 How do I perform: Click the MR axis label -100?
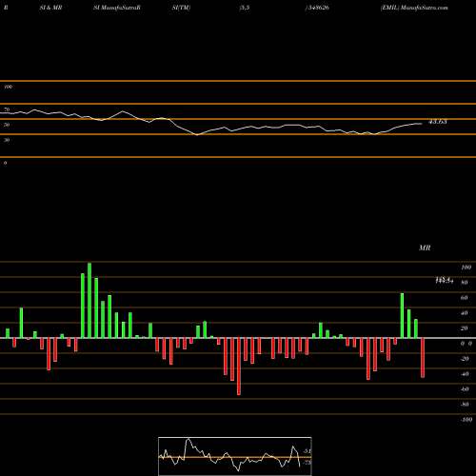(466, 420)
